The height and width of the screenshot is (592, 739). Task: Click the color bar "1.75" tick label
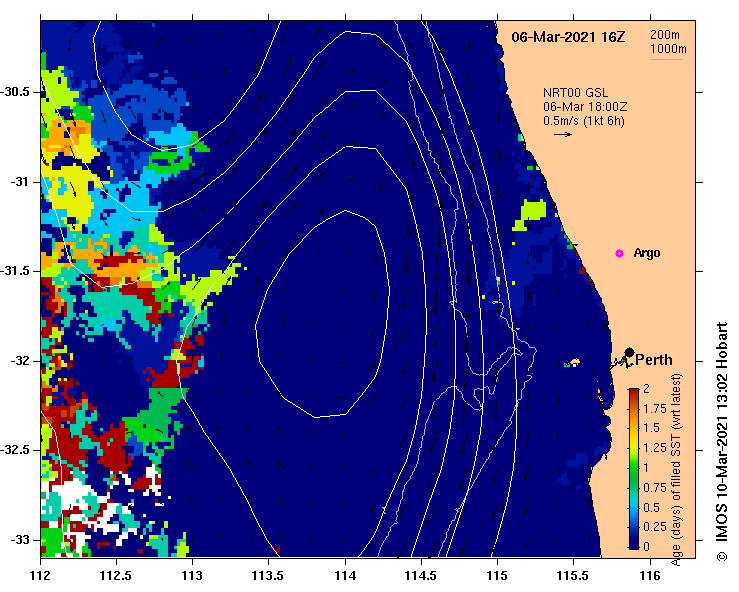pos(655,409)
